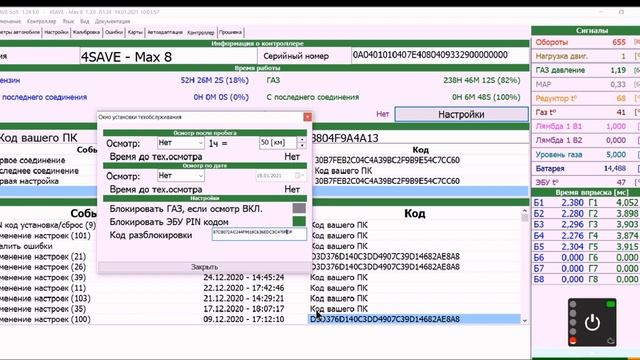Viewport: 640px width, 360px height.
Task: Toggle 'Блокировать ГАЗ, если осмотр ВКЛ.' checkbox
Action: tap(299, 209)
